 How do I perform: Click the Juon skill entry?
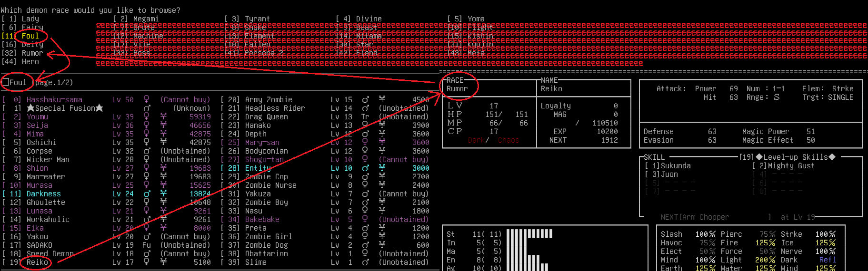coord(661,174)
